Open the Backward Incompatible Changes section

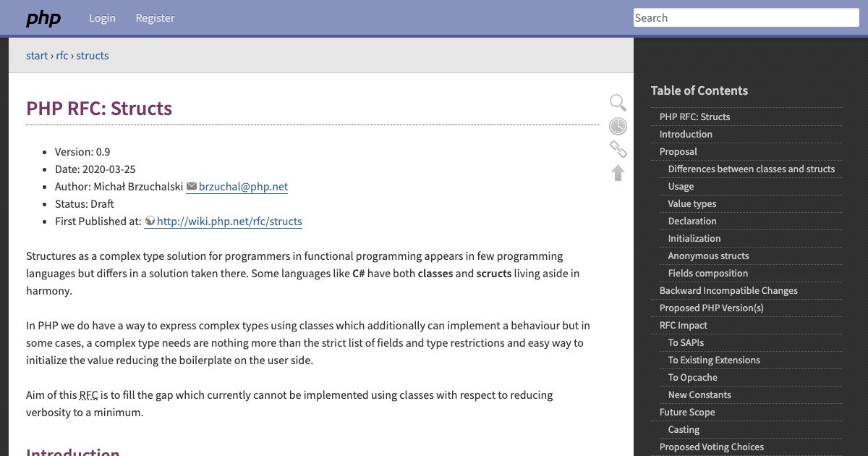pos(728,290)
